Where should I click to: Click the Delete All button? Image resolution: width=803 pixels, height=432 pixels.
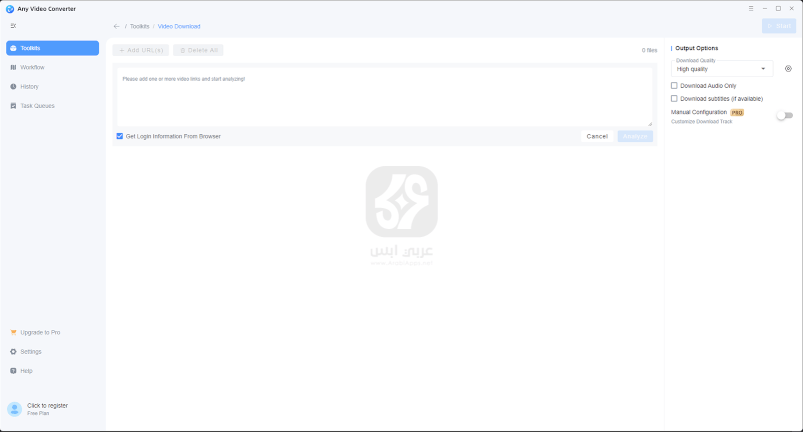[x=198, y=50]
